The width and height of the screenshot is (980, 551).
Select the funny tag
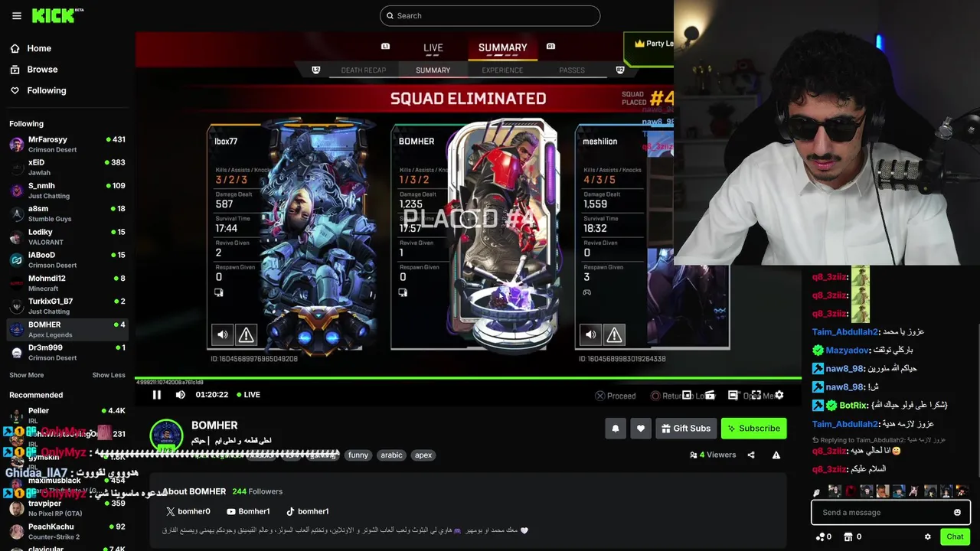click(x=358, y=455)
